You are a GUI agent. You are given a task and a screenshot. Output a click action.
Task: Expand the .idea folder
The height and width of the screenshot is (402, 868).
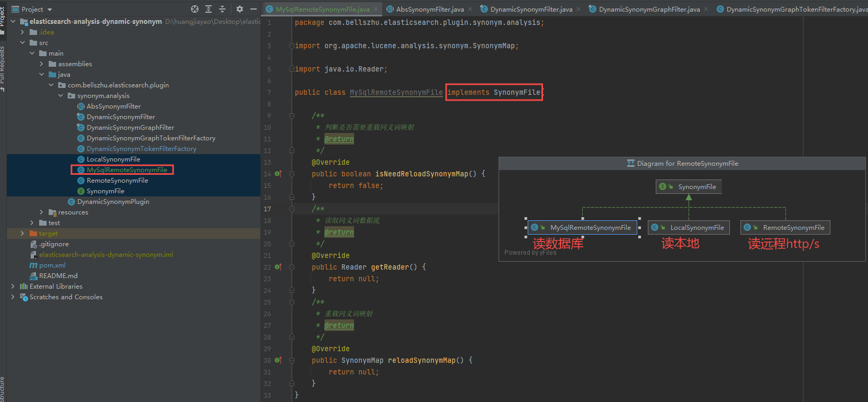click(x=22, y=32)
